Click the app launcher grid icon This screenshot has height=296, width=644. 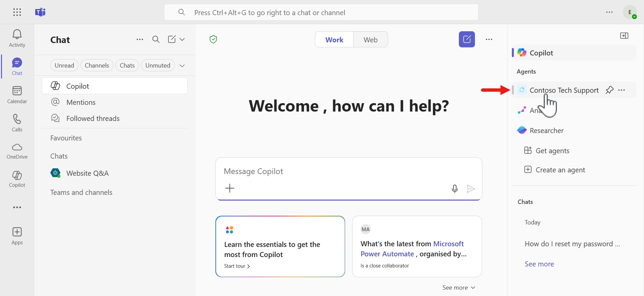[x=17, y=12]
